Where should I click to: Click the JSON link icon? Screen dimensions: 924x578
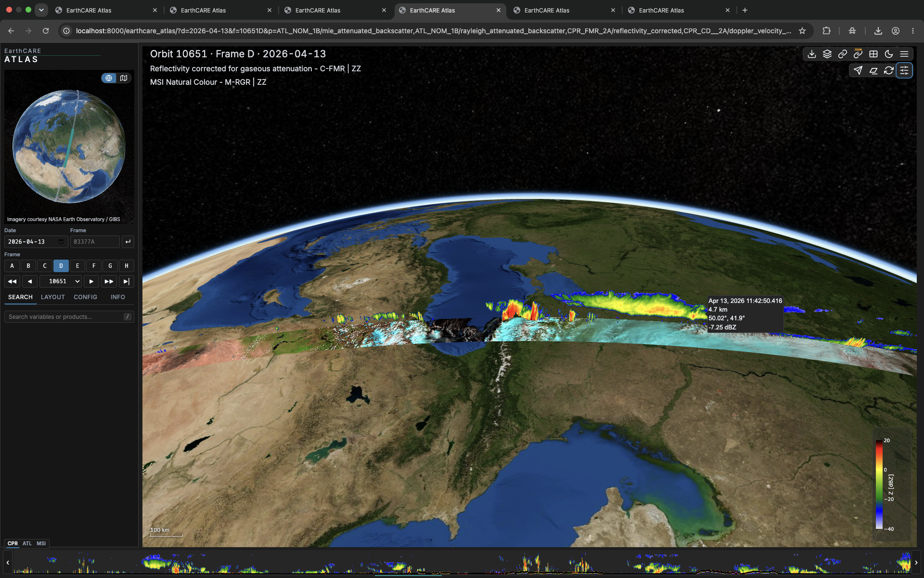click(858, 54)
